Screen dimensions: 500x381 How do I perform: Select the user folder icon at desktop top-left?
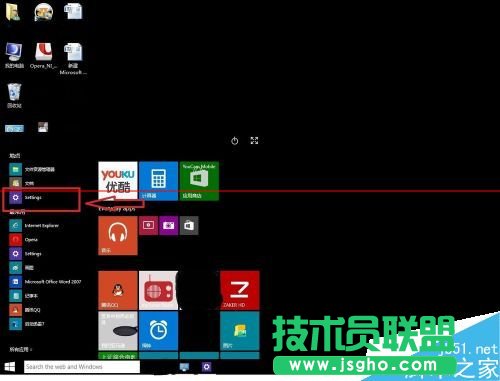pos(13,12)
